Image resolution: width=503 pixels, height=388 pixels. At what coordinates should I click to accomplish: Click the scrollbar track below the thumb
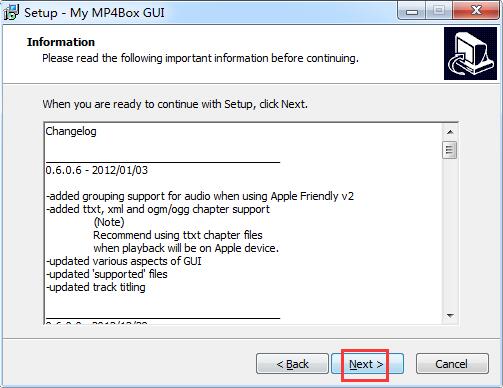point(449,233)
